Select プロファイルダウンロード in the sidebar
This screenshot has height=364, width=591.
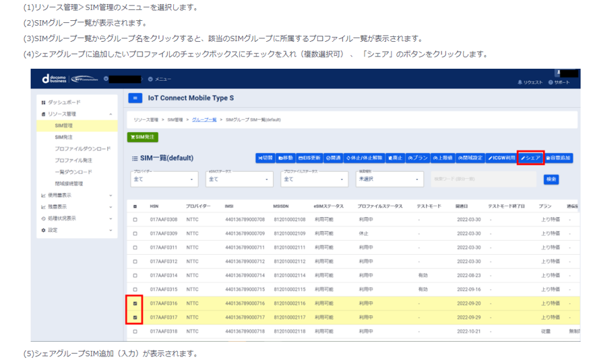[x=82, y=148]
